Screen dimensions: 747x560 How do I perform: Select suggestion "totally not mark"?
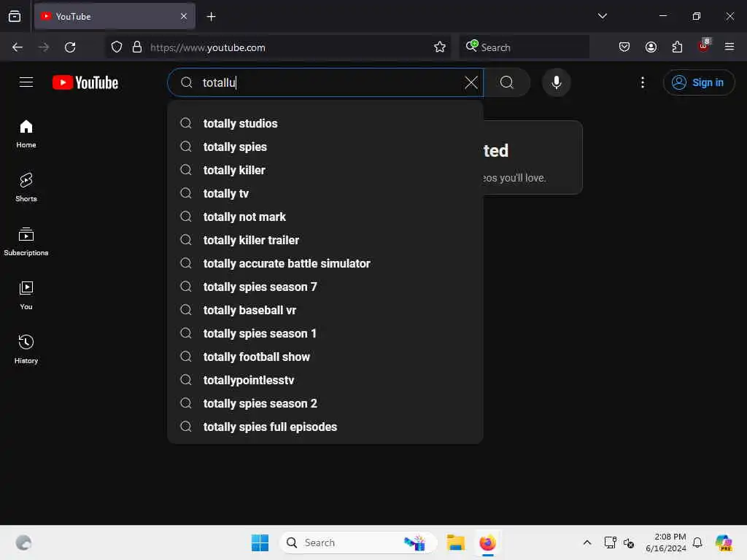pos(325,217)
